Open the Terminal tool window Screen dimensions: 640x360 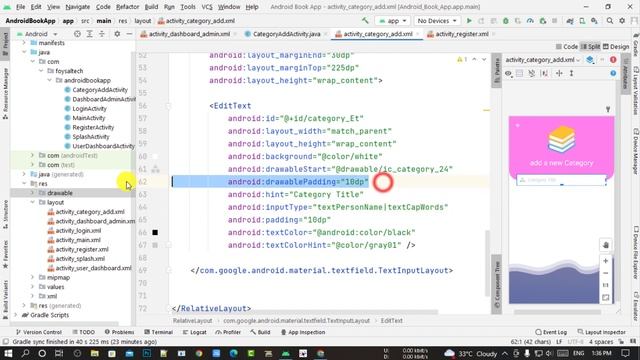[158, 332]
